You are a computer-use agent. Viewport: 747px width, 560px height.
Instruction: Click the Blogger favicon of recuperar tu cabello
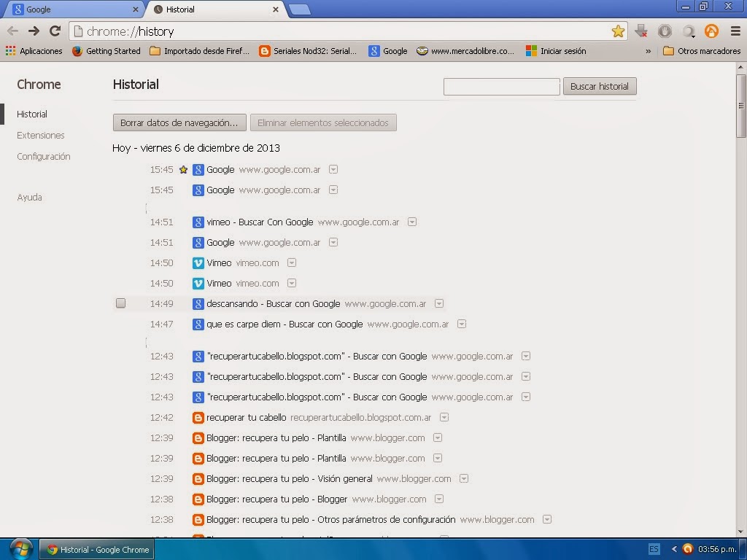(198, 418)
